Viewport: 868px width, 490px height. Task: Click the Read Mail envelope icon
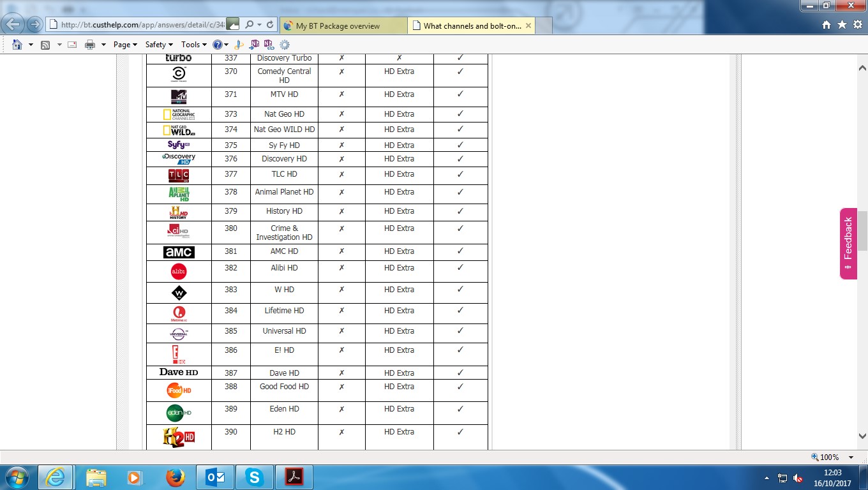point(72,45)
